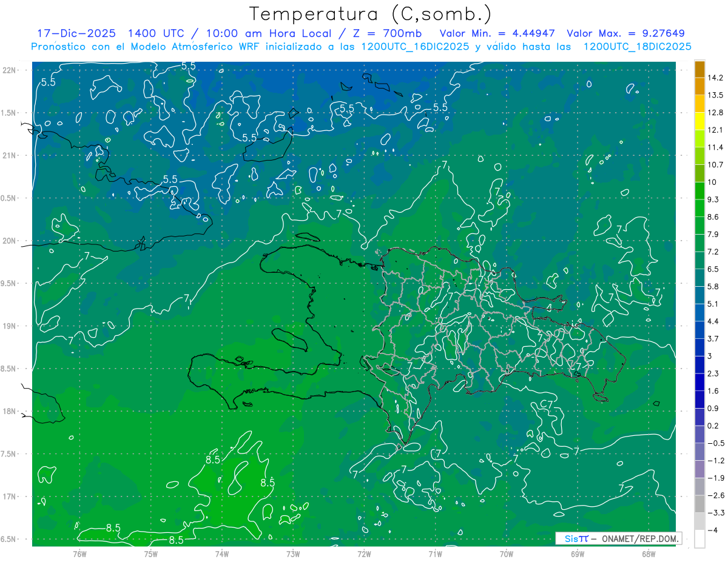
Task: Click the colorbar label '-0.5'
Action: click(x=716, y=443)
